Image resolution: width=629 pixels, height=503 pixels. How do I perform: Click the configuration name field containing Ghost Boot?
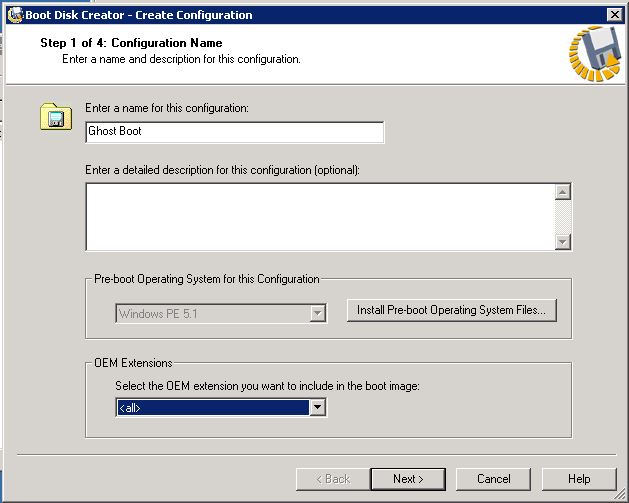coord(235,132)
